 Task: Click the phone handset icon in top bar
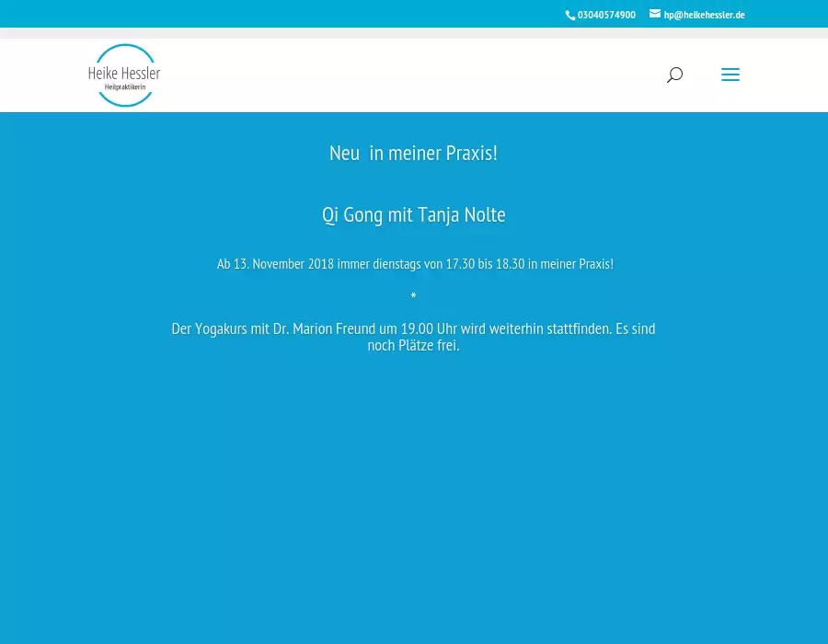(570, 16)
